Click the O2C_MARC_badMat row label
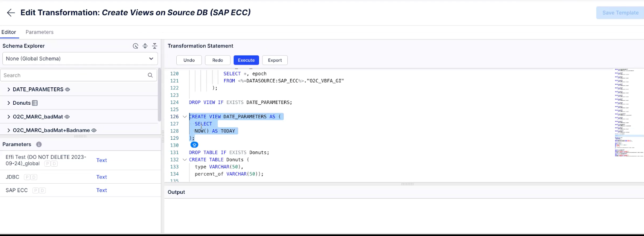Image resolution: width=644 pixels, height=236 pixels. pyautogui.click(x=38, y=117)
